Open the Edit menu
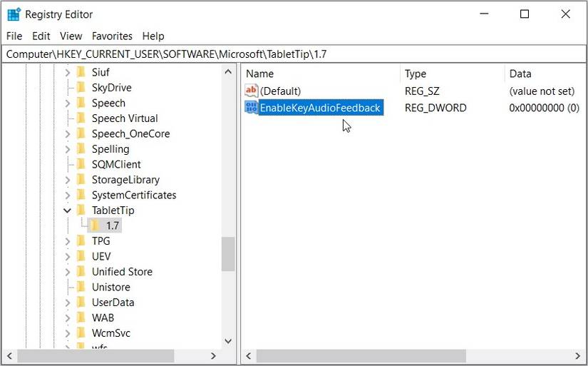This screenshot has height=366, width=588. click(41, 36)
